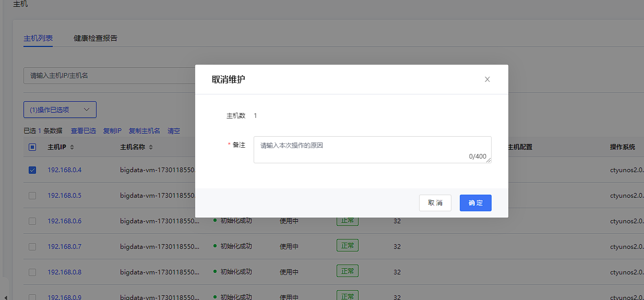Check the checkbox for 192.168.0.8
The height and width of the screenshot is (300, 644).
coord(32,272)
